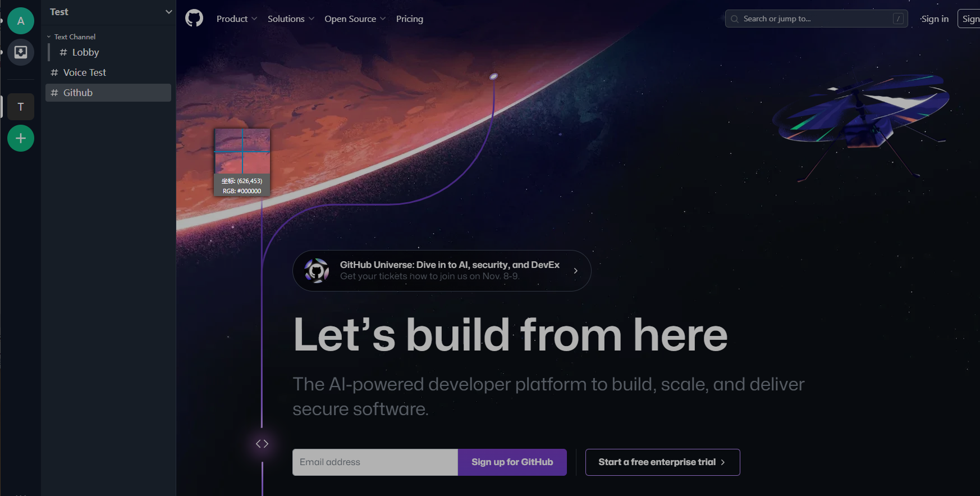
Task: Click the GitHub Octocat logo
Action: (194, 19)
